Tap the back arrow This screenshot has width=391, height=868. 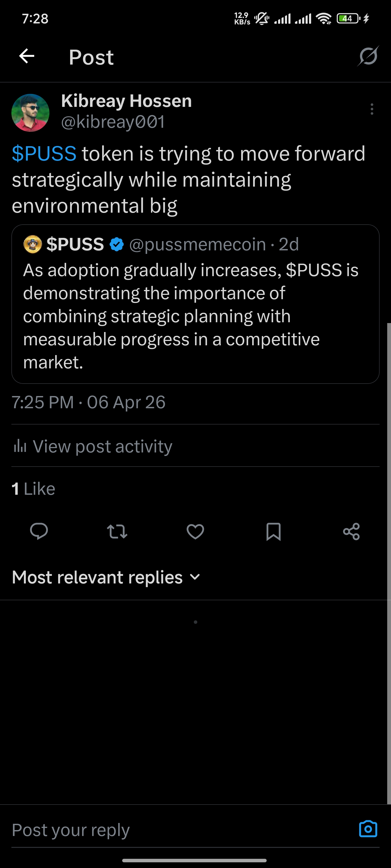point(27,56)
